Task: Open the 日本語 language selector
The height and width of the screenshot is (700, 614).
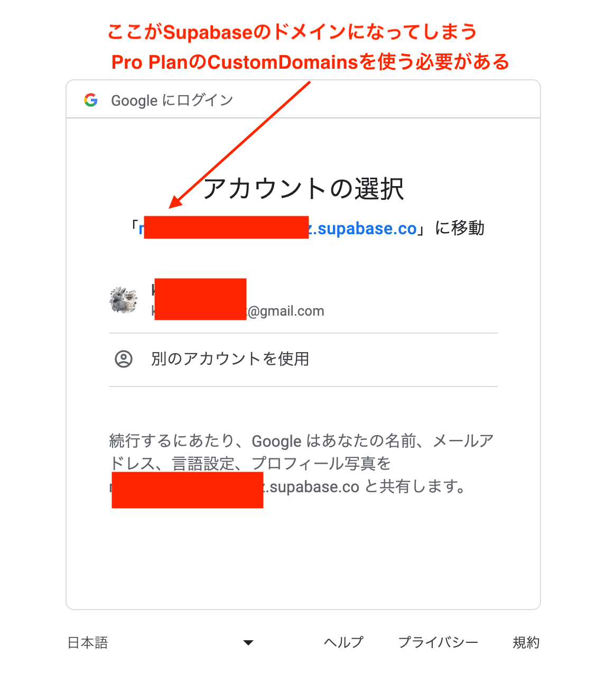Action: coord(161,643)
